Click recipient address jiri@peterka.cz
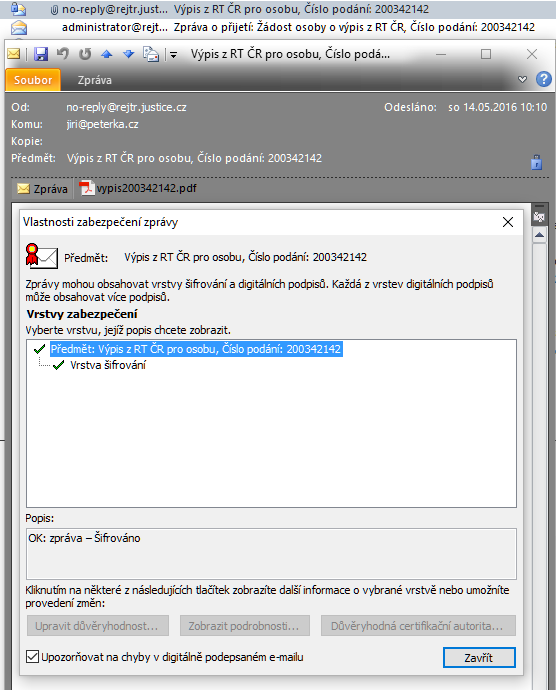The height and width of the screenshot is (690, 556). pyautogui.click(x=103, y=124)
